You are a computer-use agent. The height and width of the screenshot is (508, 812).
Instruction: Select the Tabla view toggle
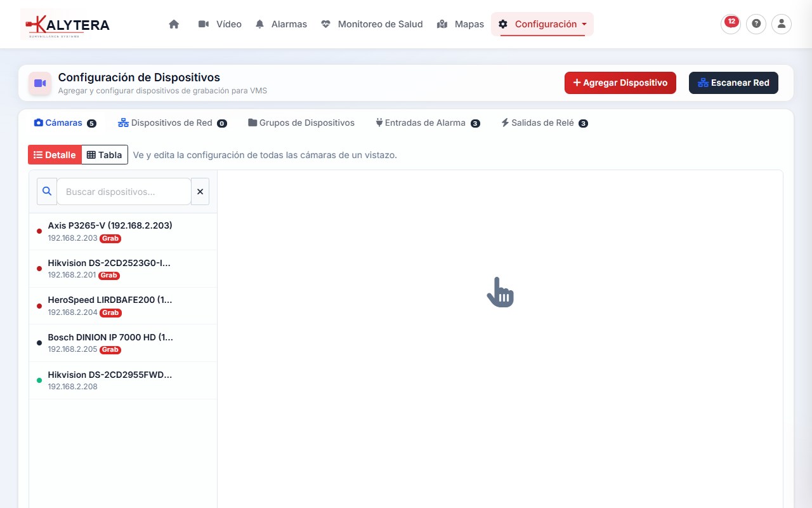pos(105,155)
